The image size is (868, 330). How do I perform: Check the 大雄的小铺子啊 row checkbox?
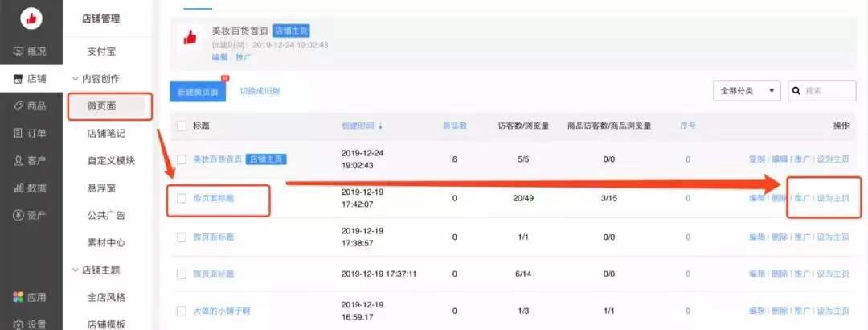click(182, 311)
